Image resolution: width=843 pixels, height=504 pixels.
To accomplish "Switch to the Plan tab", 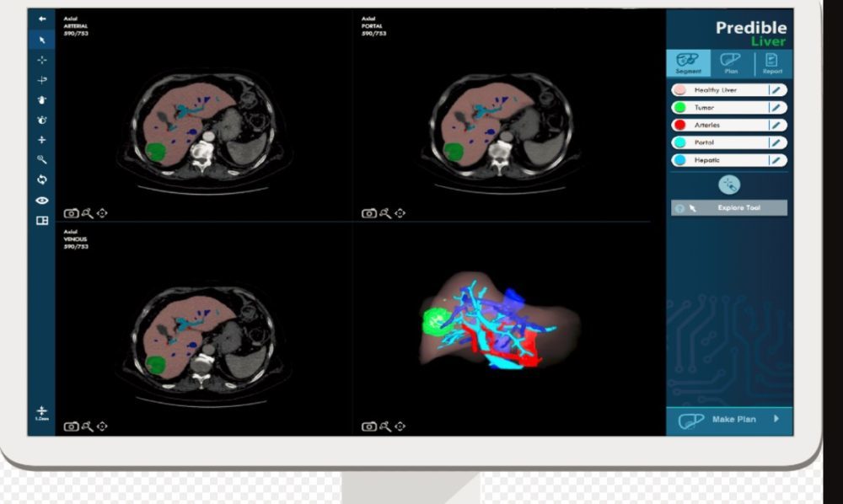I will pyautogui.click(x=730, y=63).
